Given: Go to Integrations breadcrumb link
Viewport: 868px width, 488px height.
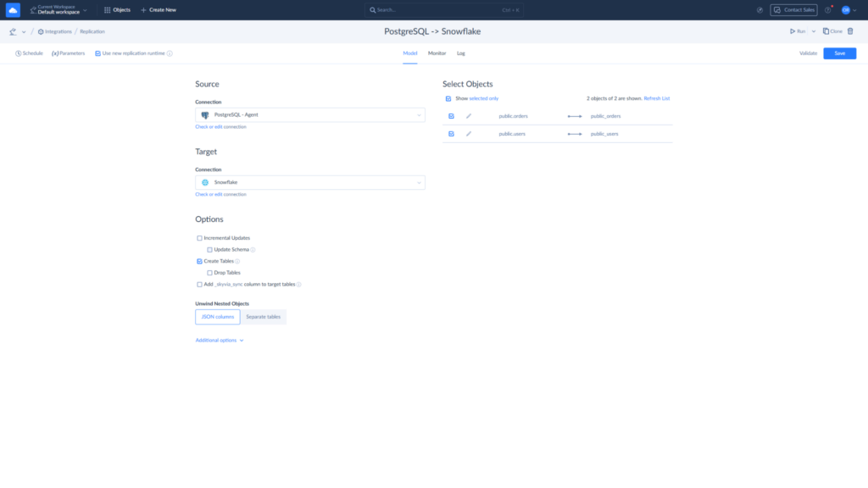Looking at the screenshot, I should [x=55, y=31].
